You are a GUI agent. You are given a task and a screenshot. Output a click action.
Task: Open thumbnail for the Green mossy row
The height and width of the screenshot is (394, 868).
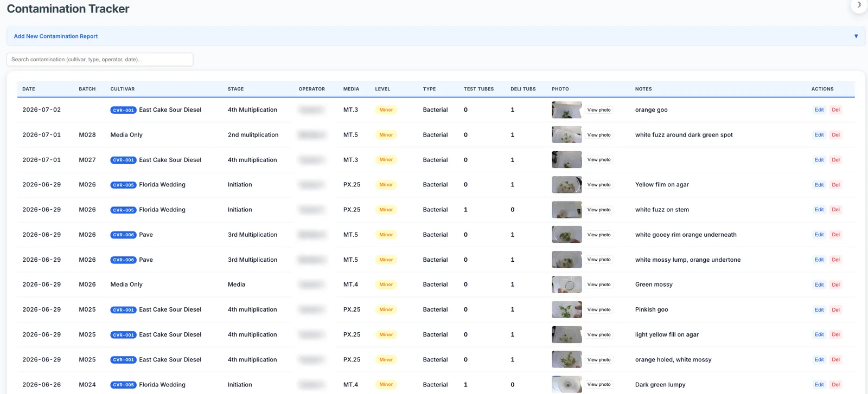point(566,285)
